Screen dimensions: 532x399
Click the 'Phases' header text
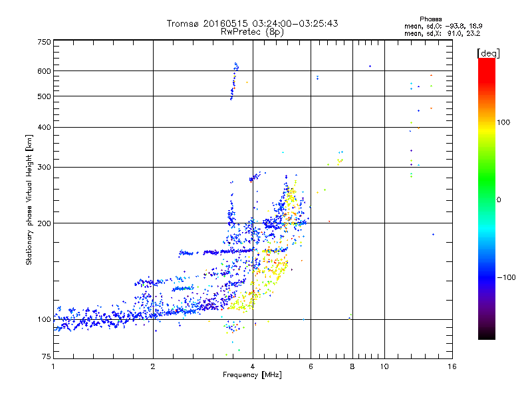pyautogui.click(x=430, y=19)
